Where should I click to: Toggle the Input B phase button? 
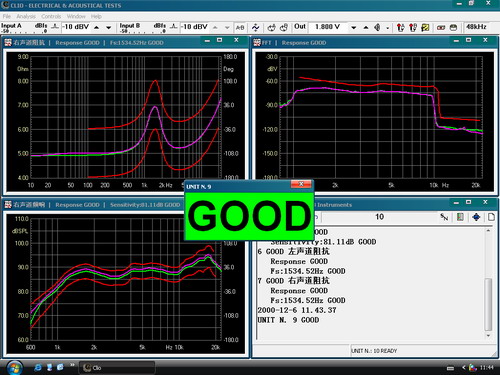tap(173, 27)
